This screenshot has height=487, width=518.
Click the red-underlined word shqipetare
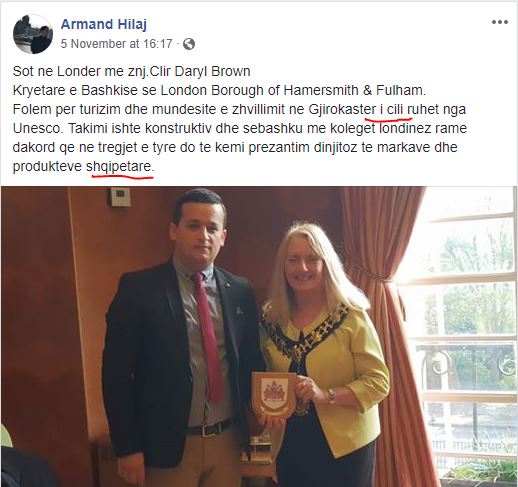(x=118, y=166)
